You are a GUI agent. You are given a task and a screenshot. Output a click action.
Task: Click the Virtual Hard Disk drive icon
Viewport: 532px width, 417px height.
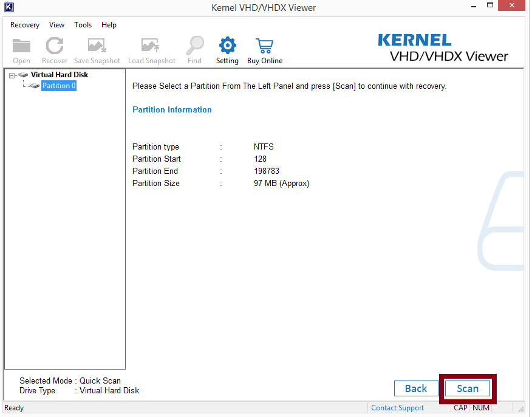(23, 75)
